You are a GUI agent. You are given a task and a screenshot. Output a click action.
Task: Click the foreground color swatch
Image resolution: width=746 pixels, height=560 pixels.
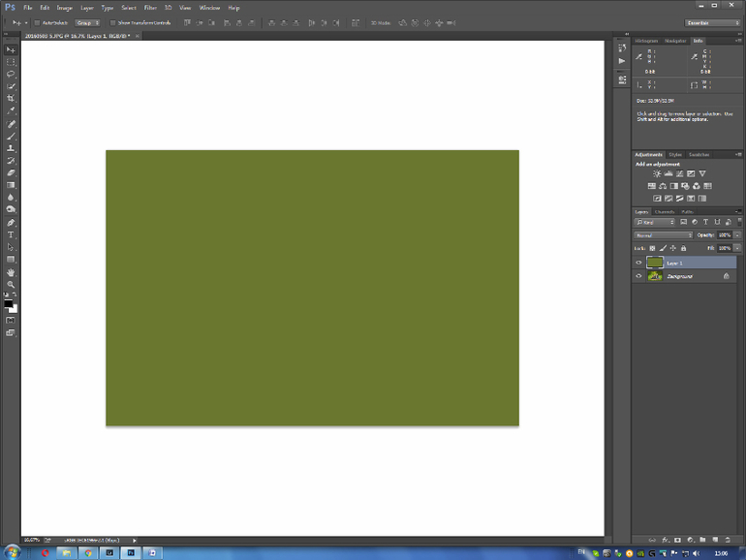(x=9, y=304)
